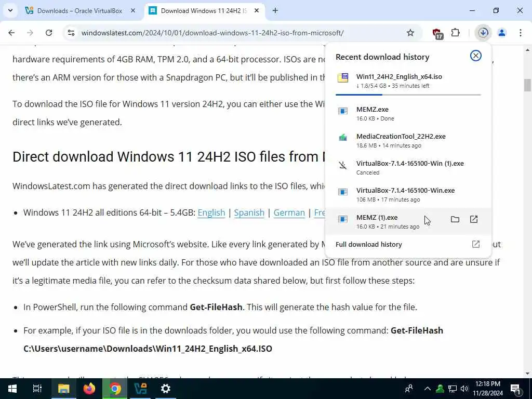Viewport: 532px width, 399px height.
Task: Click the English ISO download link
Action: (x=211, y=212)
